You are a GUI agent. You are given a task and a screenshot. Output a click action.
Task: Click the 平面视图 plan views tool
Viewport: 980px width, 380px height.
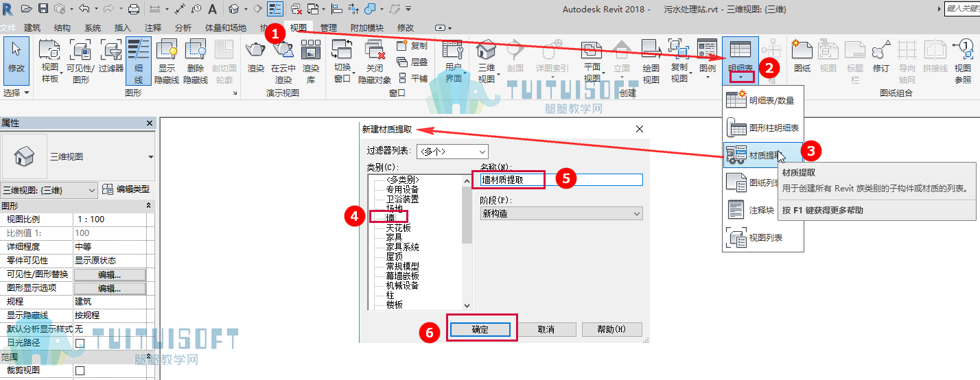(x=592, y=60)
